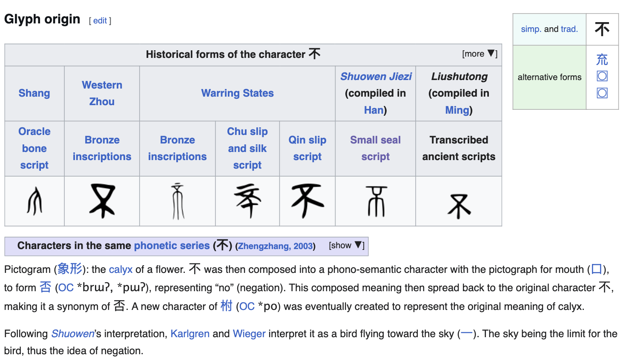Click the 'Glyph origin' heading
This screenshot has width=626, height=364.
coord(42,19)
